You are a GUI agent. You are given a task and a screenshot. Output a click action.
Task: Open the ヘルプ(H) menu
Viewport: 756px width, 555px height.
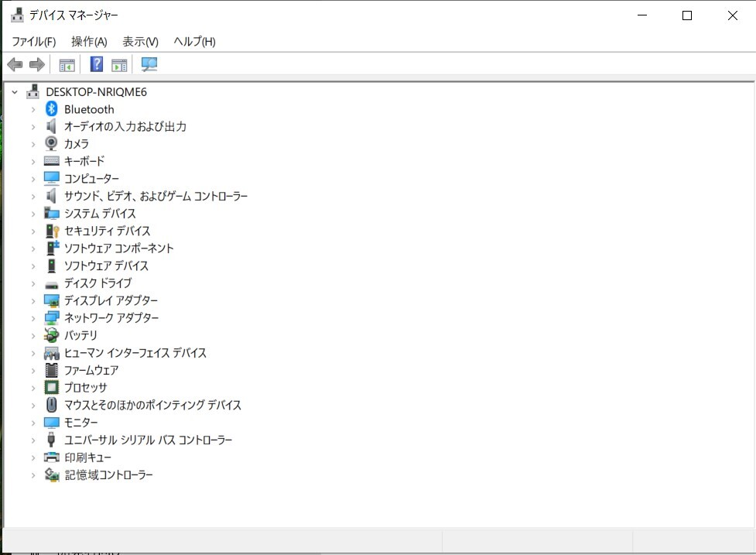click(194, 42)
